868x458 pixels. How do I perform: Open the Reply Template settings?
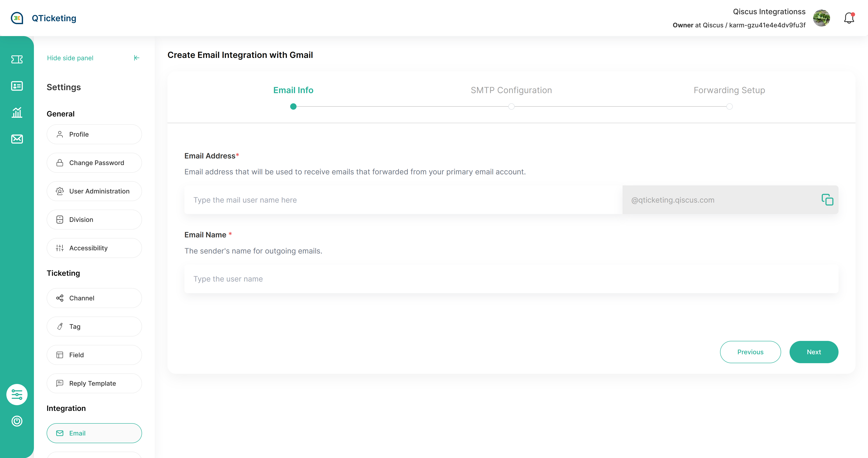(94, 383)
